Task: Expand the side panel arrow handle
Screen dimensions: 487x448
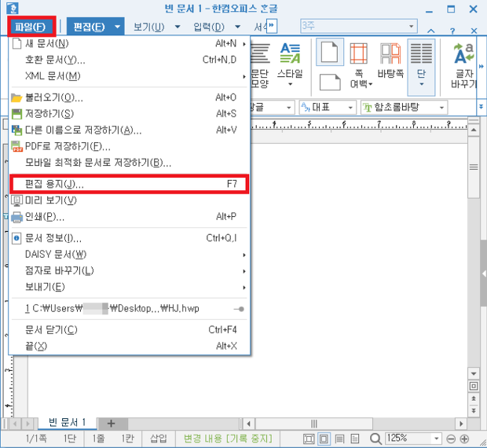Action: tap(484, 274)
